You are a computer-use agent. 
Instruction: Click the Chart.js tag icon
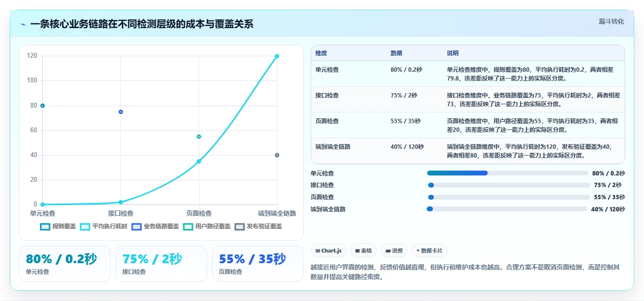tap(317, 251)
